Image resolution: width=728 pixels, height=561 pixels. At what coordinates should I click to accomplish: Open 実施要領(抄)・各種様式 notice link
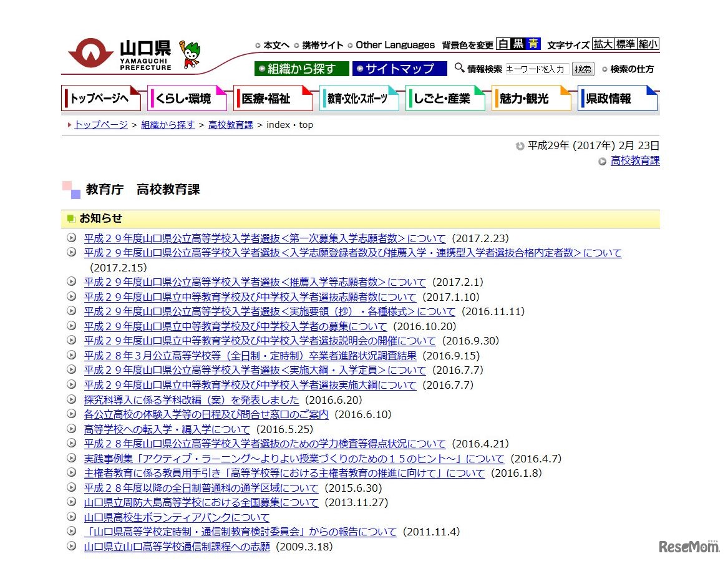(x=269, y=311)
